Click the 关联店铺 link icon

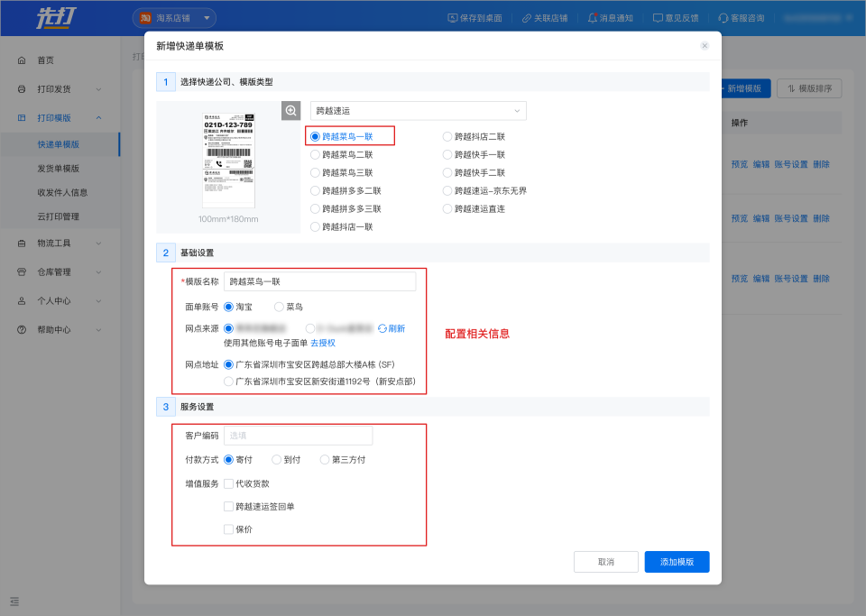527,18
